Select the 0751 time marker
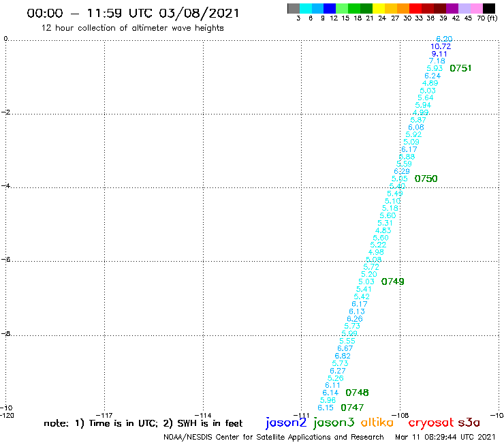Screen dimensions: 504x443 pos(460,68)
